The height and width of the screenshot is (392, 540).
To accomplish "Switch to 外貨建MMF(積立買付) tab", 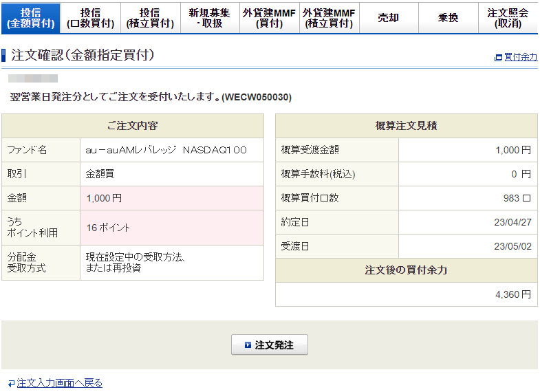I will 329,18.
